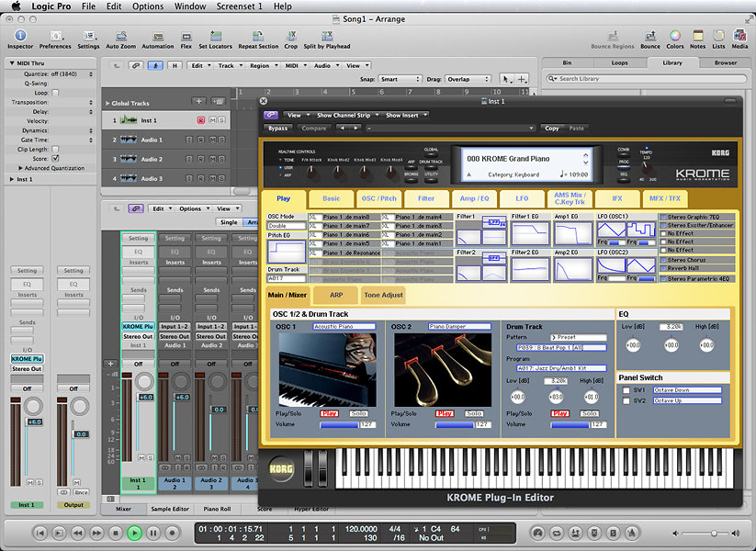Toggle the SW1 panel switch checkbox
756x551 pixels.
[626, 390]
